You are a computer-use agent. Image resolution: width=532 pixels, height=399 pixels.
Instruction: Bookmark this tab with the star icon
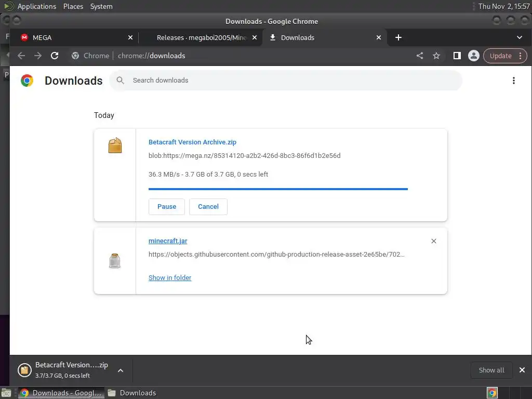pyautogui.click(x=436, y=56)
